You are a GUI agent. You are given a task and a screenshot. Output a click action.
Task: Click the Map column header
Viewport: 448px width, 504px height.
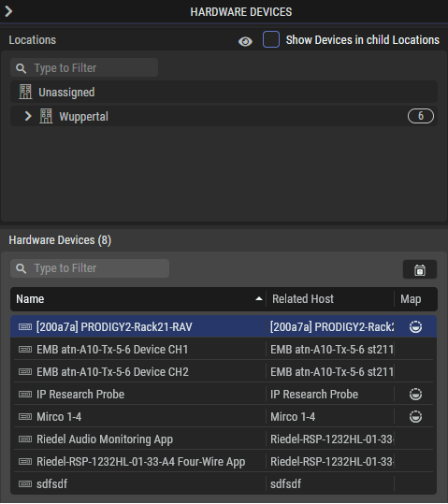pos(411,299)
